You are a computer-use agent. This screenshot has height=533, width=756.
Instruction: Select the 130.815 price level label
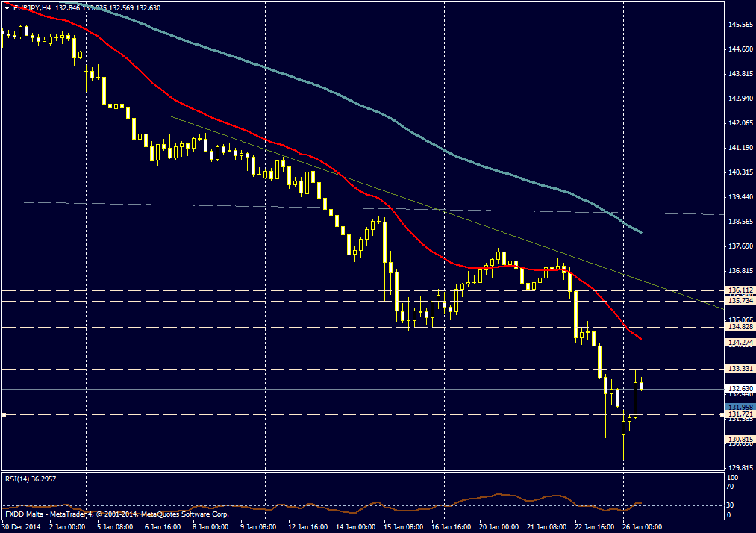tap(738, 440)
